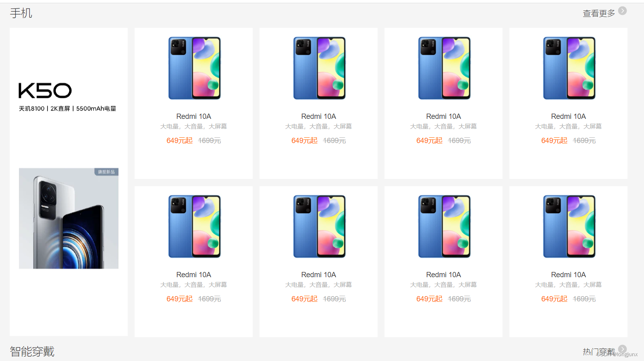The image size is (644, 361).
Task: Open second Redmi 10A image in bottom row
Action: (x=319, y=226)
